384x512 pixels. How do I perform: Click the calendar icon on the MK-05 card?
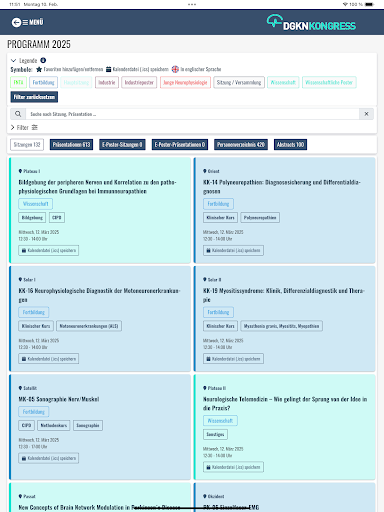24,458
